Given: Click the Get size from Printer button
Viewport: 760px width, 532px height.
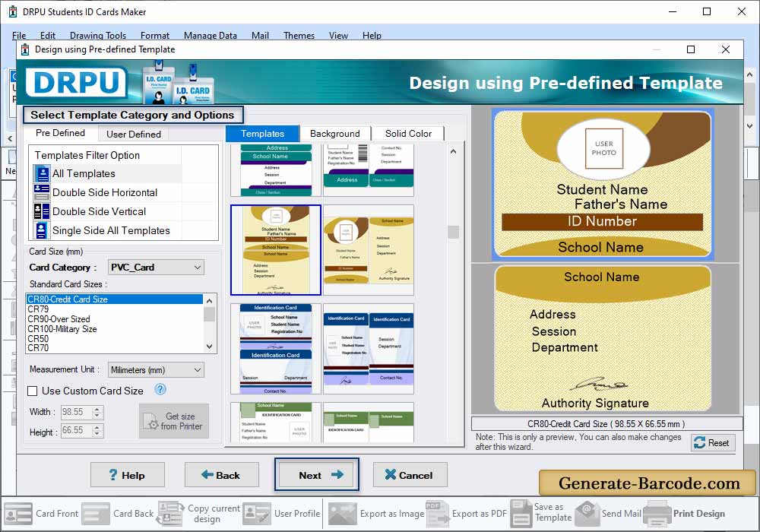Looking at the screenshot, I should point(174,421).
